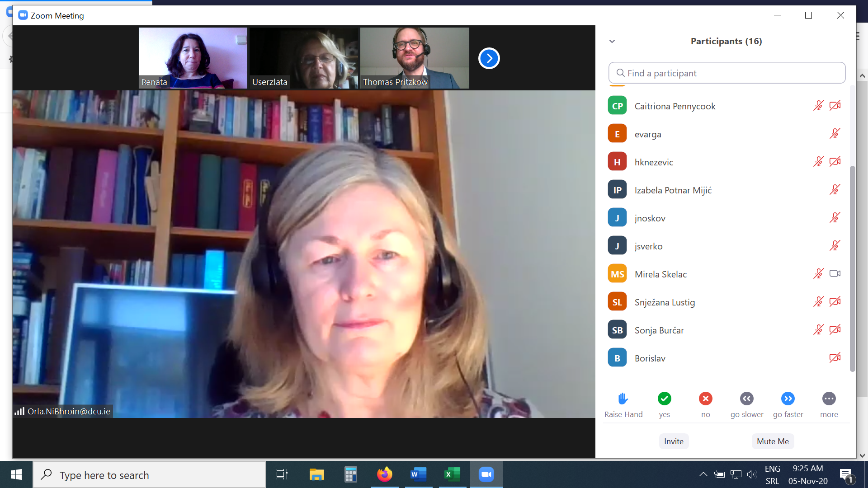Click the taskbar search box
This screenshot has width=868, height=488.
pyautogui.click(x=149, y=474)
